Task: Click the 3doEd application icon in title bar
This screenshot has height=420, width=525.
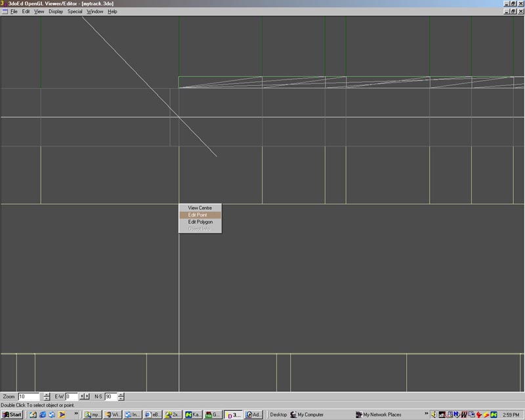Action: point(3,3)
